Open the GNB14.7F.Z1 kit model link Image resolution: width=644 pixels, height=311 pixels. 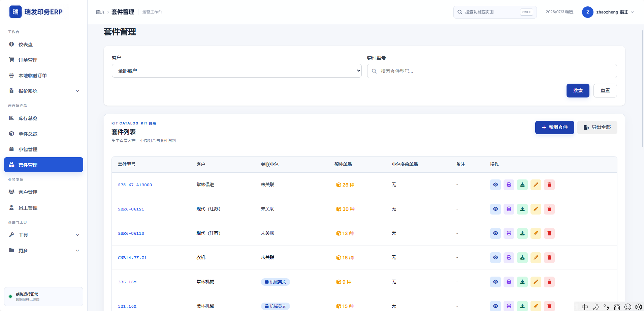point(132,258)
